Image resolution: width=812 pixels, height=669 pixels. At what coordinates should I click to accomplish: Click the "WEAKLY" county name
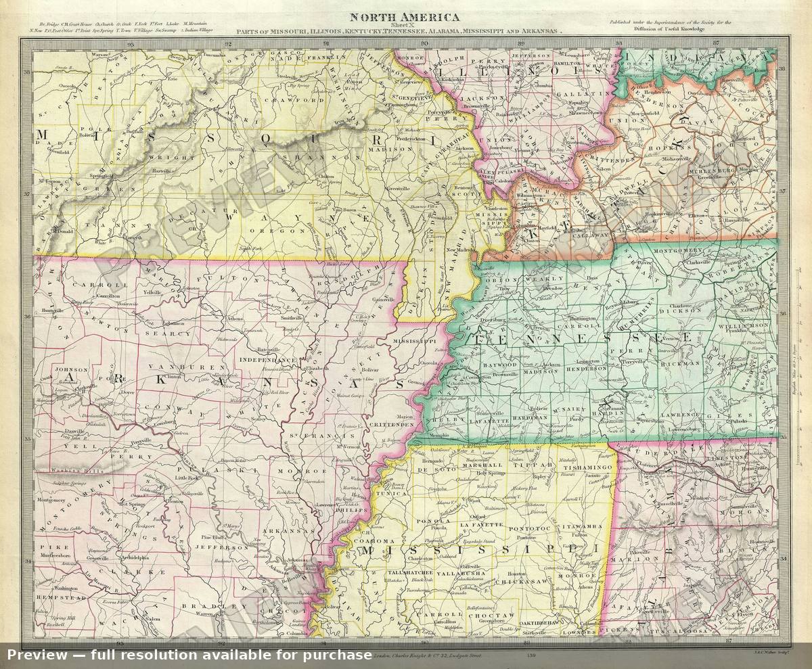click(x=546, y=279)
